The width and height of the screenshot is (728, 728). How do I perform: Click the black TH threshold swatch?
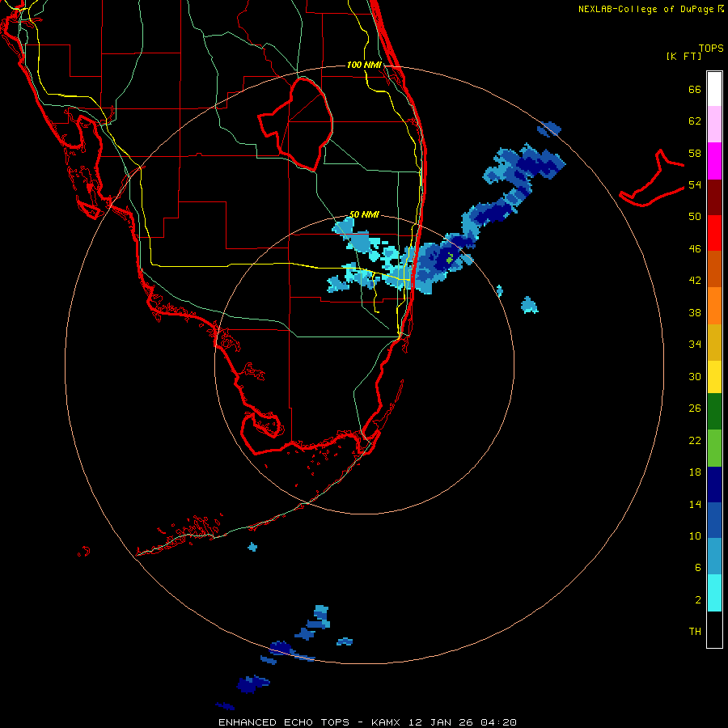(x=714, y=629)
